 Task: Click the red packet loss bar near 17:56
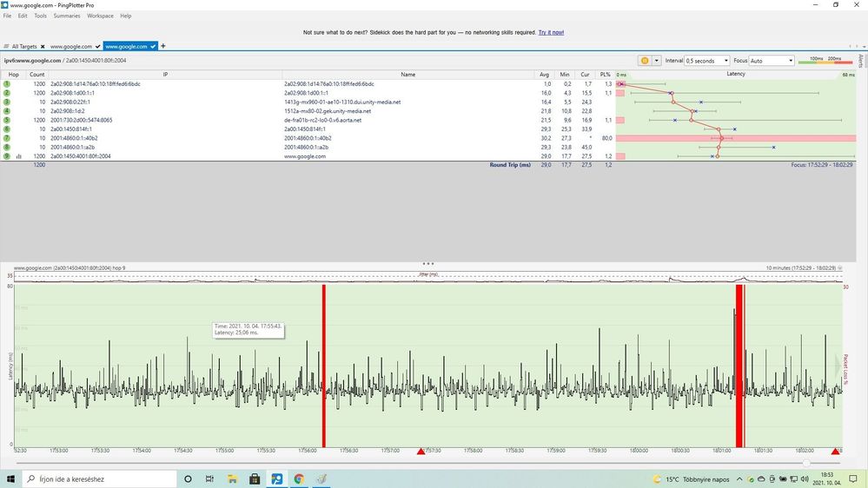324,366
